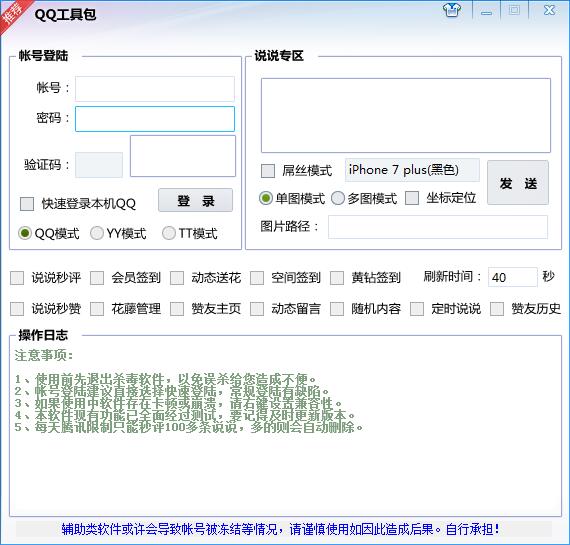Click the 说说 content text area

tap(406, 115)
